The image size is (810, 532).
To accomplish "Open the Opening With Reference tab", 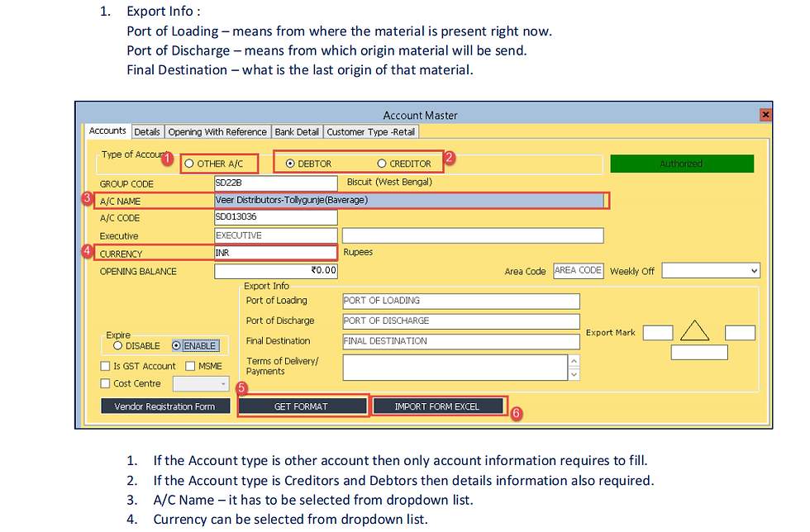I will [x=217, y=131].
